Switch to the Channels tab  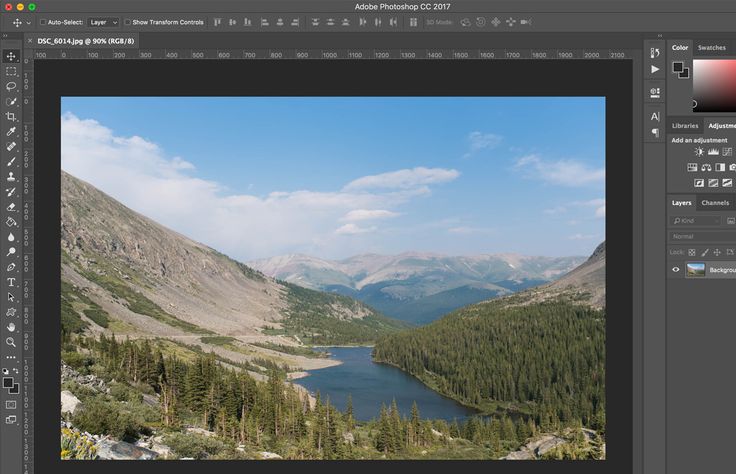coord(715,203)
